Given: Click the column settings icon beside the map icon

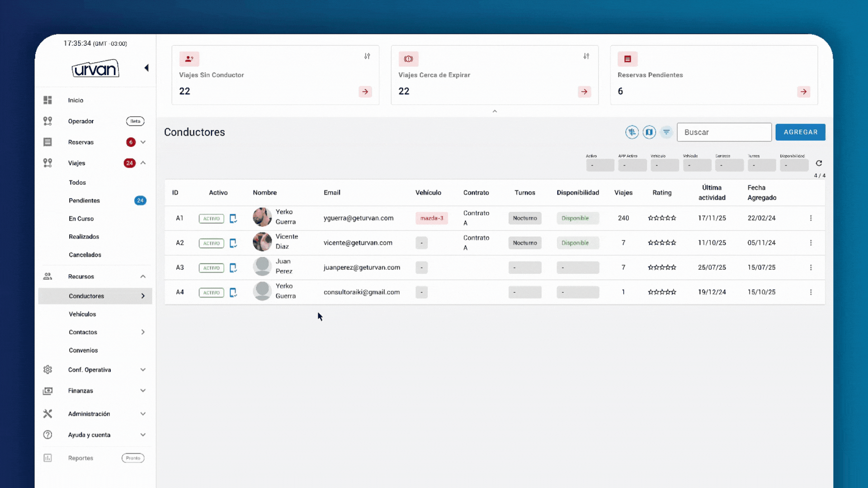Looking at the screenshot, I should [632, 132].
